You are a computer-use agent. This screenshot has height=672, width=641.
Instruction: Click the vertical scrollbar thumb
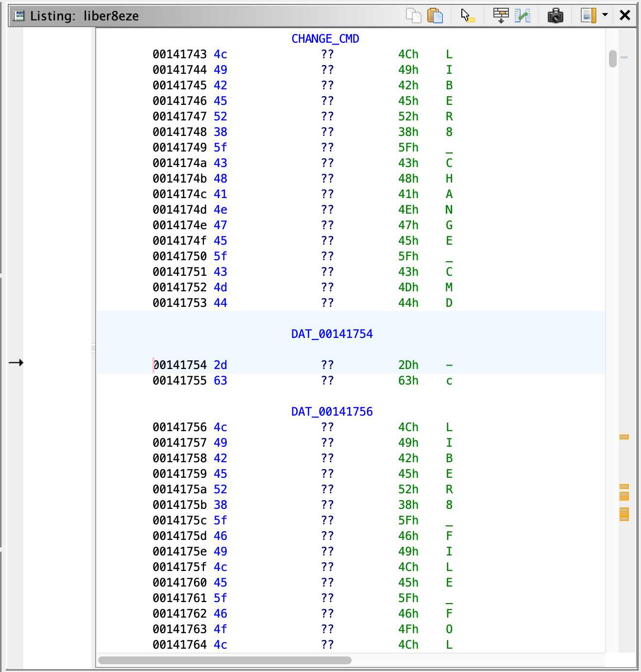(612, 59)
